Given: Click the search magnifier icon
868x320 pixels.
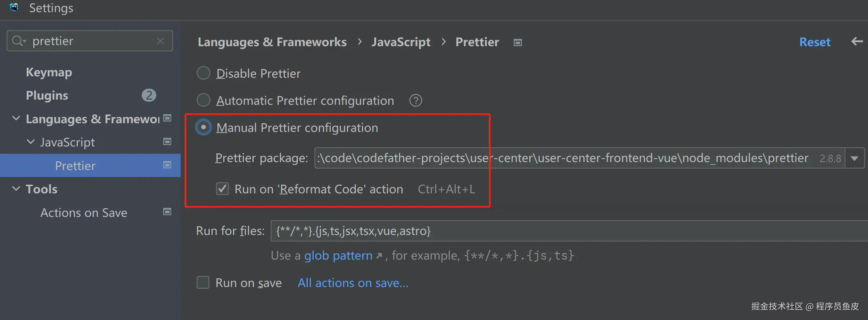Looking at the screenshot, I should (17, 41).
